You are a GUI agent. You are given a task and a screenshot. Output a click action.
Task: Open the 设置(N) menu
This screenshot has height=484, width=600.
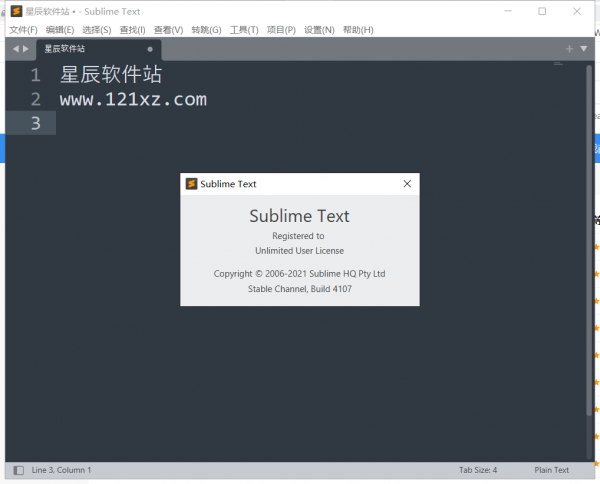[319, 30]
